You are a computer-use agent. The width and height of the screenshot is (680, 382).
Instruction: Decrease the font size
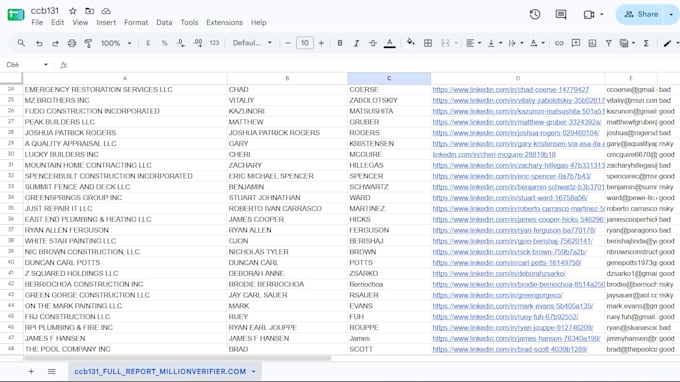click(288, 43)
